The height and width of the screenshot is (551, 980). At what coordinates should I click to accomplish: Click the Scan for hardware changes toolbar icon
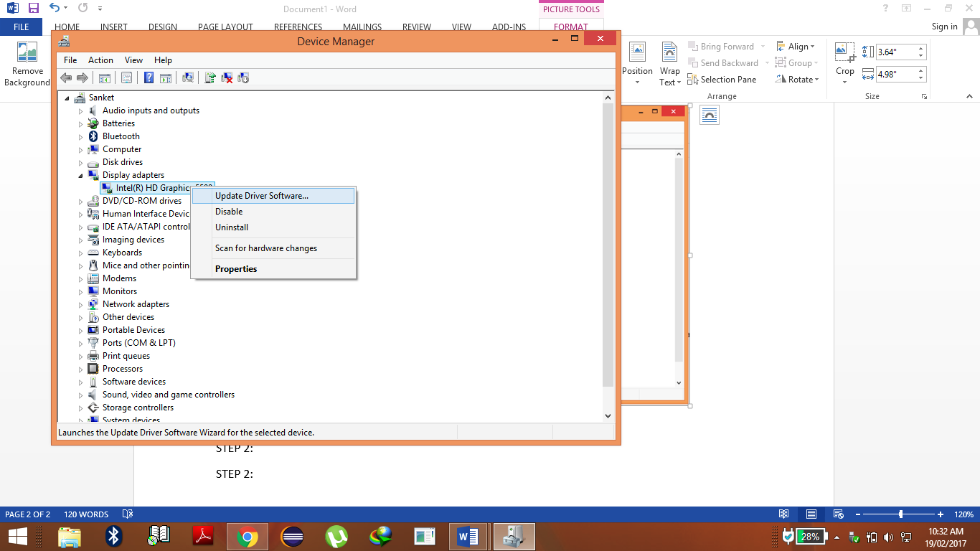(188, 77)
